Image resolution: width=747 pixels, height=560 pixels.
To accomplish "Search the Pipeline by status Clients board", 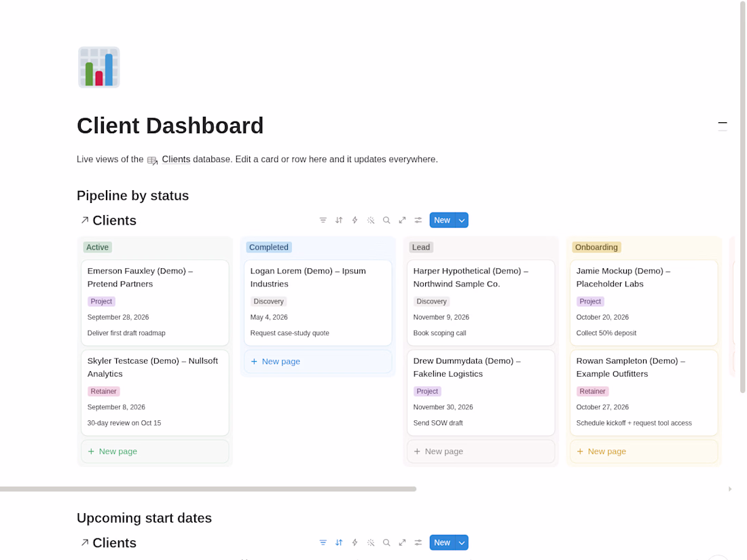I will (x=386, y=220).
